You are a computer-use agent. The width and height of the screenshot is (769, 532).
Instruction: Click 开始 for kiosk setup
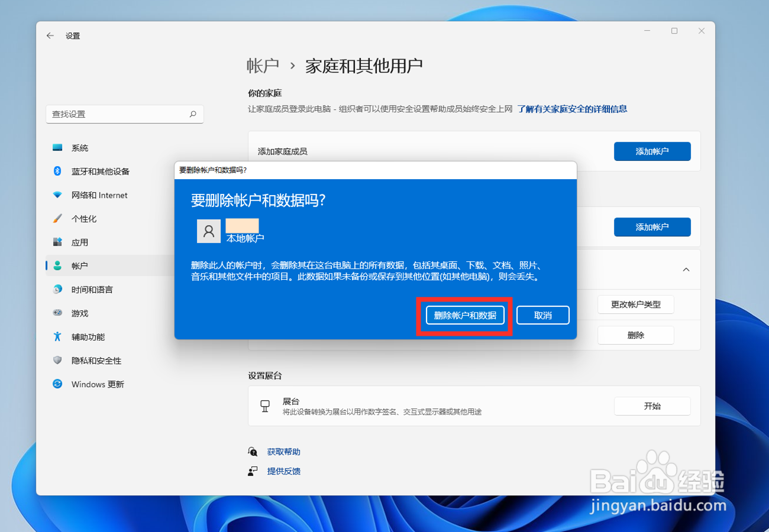(x=652, y=406)
